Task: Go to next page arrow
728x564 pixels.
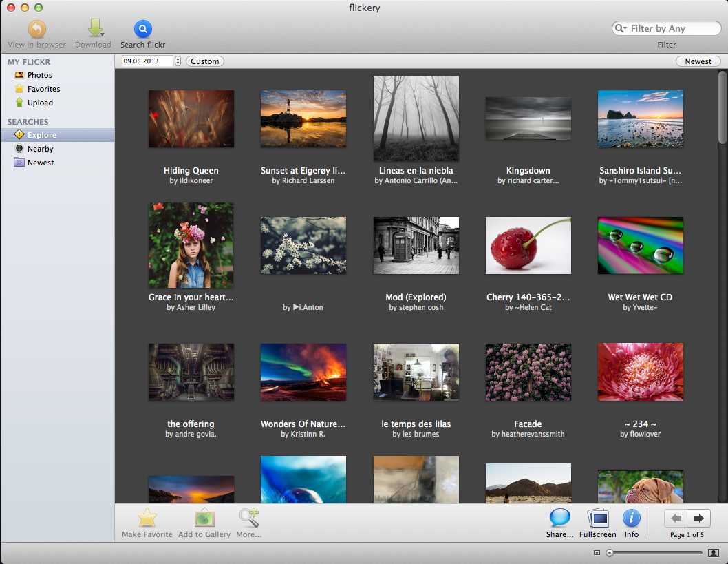Action: click(699, 519)
